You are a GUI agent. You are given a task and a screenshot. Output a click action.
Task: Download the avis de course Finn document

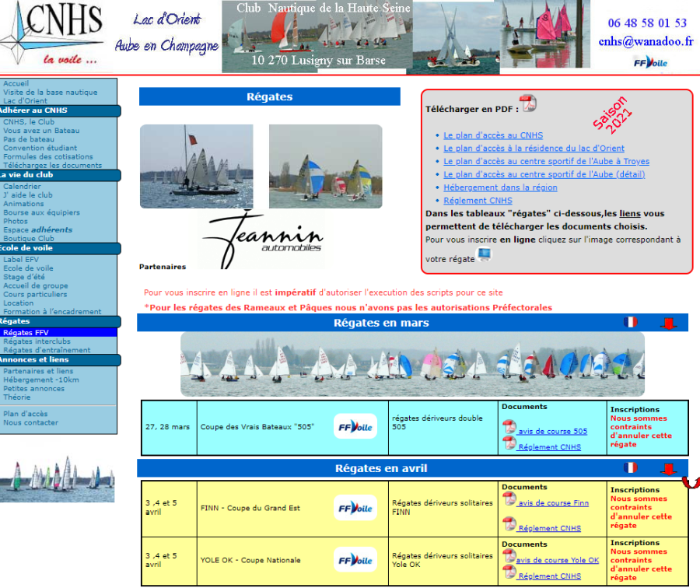553,503
